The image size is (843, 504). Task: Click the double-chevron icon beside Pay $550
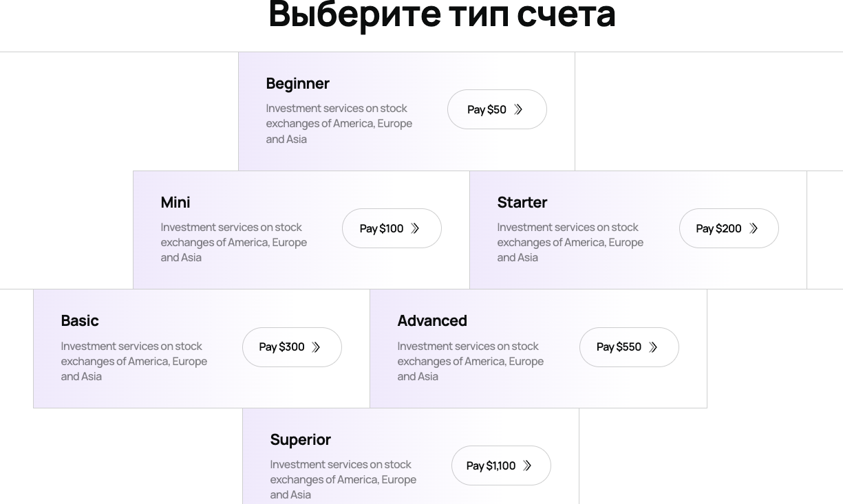(x=653, y=347)
